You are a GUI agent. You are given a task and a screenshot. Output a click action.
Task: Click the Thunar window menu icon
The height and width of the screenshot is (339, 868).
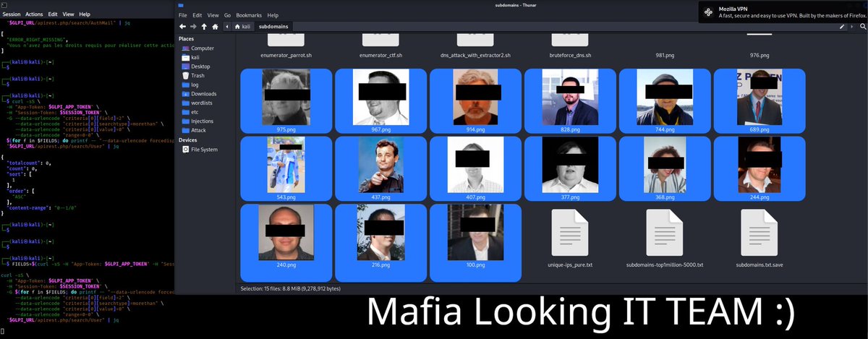click(180, 4)
